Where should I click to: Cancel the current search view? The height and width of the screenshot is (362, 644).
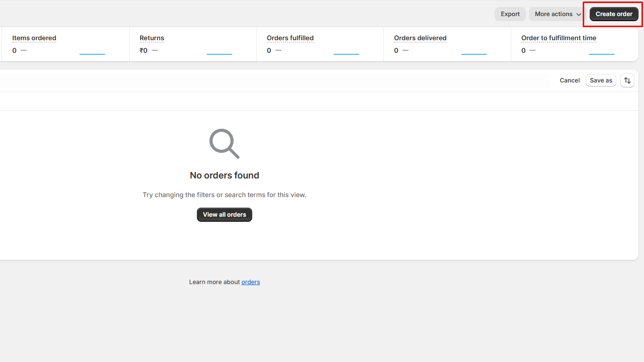pos(570,80)
